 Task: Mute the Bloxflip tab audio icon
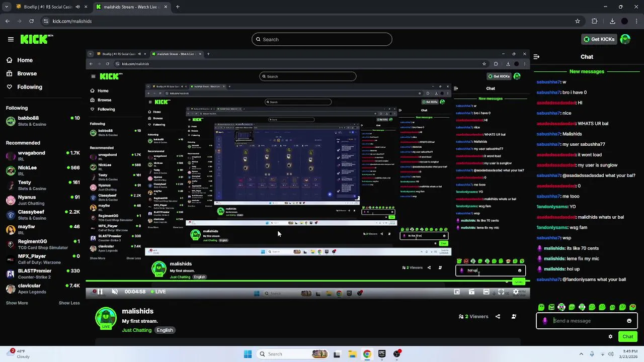click(x=77, y=7)
